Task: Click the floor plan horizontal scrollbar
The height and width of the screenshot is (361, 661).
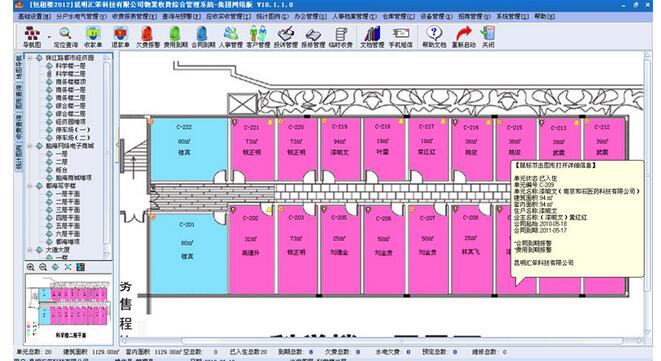Action: coord(382,341)
